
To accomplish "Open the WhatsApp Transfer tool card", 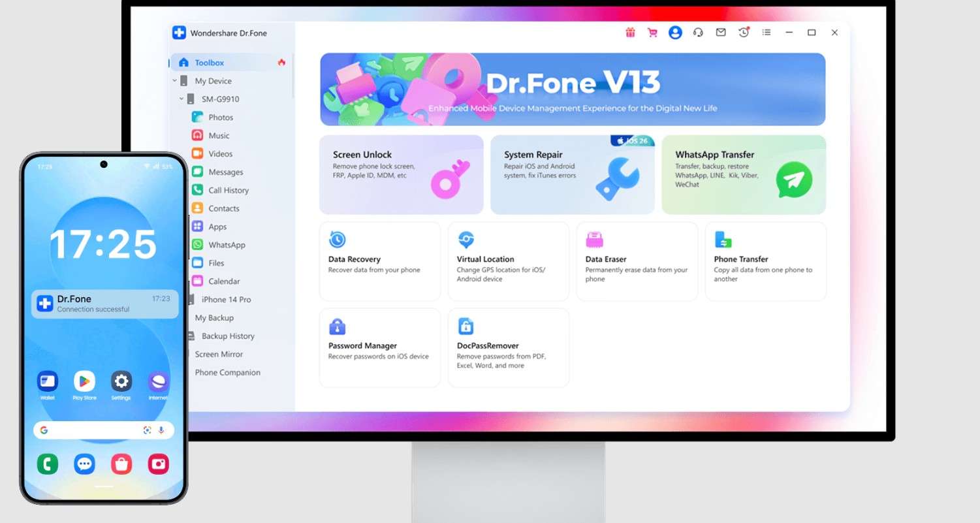I will pyautogui.click(x=744, y=175).
